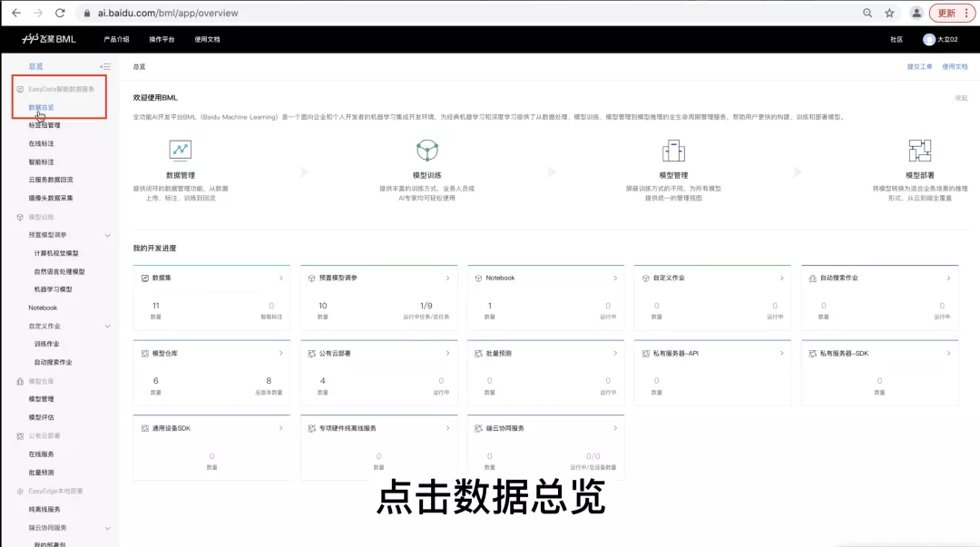Open the Chrome profile icon

coord(916,13)
